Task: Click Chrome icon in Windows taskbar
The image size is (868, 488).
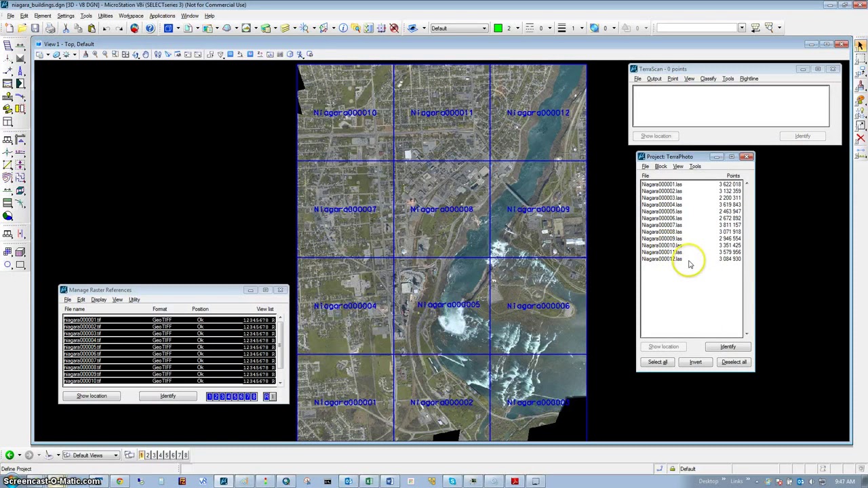Action: click(119, 482)
